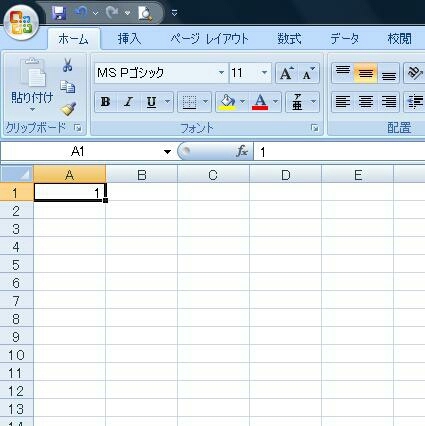Open the MS Pゴシック font name dropdown
This screenshot has height=426, width=425.
pyautogui.click(x=221, y=73)
